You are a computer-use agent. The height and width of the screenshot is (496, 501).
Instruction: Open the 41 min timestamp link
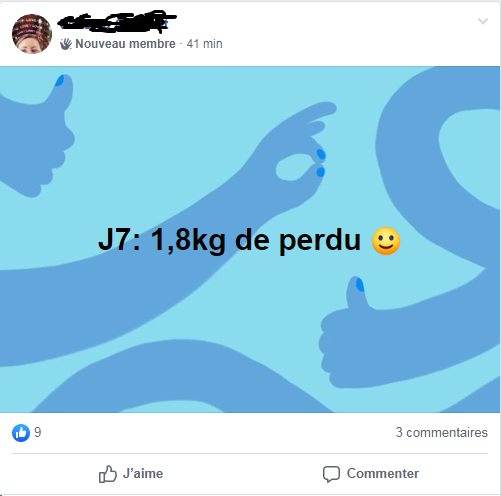tap(204, 44)
